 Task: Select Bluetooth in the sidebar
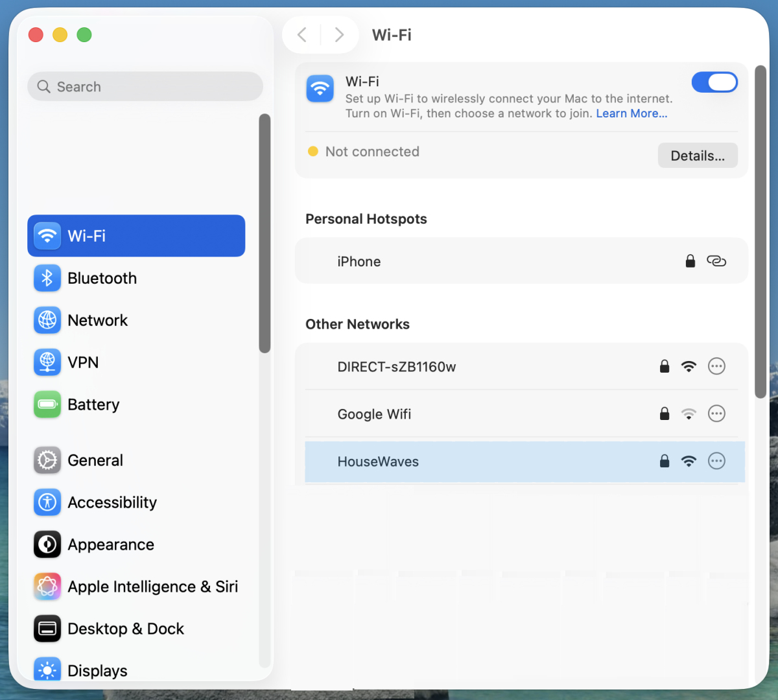47,278
